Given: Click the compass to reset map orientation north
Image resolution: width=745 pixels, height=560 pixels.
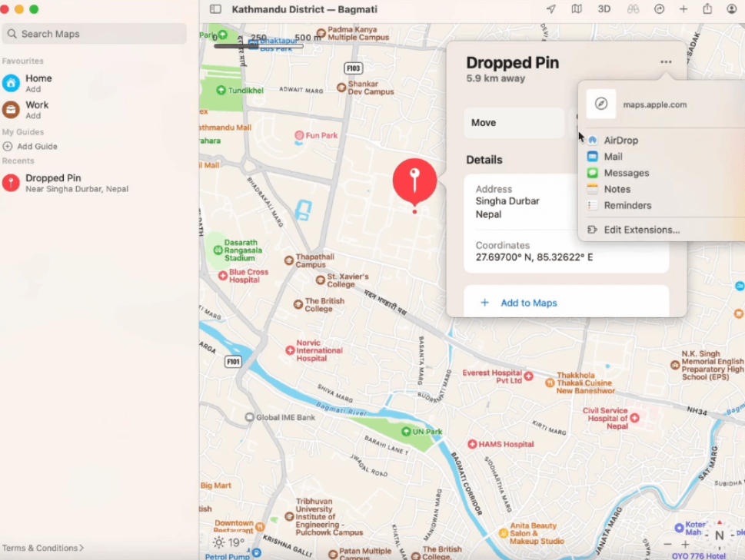Looking at the screenshot, I should click(x=718, y=534).
